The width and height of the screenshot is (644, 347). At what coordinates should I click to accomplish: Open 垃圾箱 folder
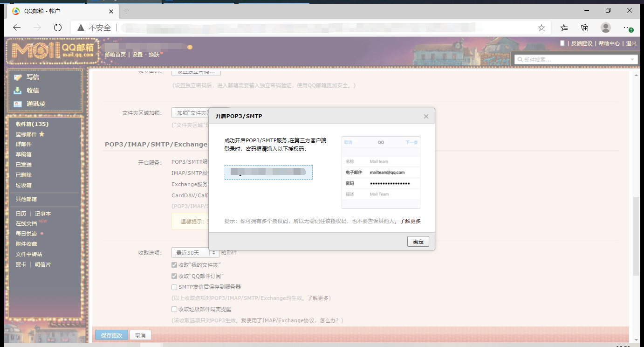click(x=24, y=185)
